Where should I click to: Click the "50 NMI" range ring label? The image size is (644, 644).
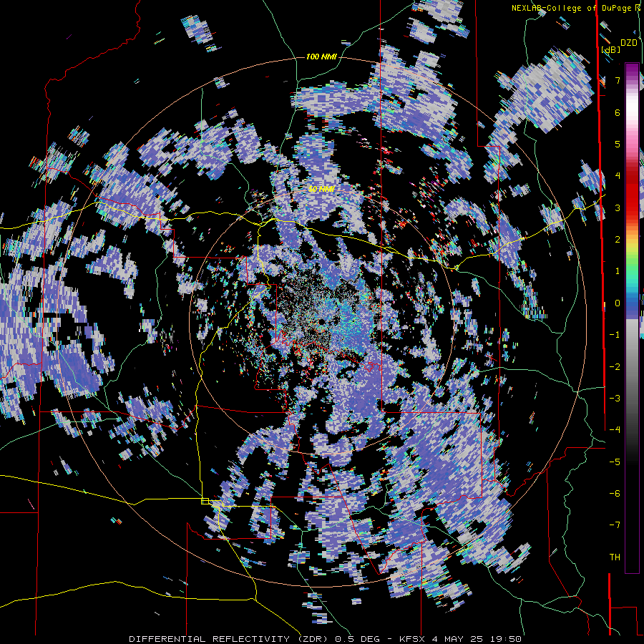pos(321,190)
